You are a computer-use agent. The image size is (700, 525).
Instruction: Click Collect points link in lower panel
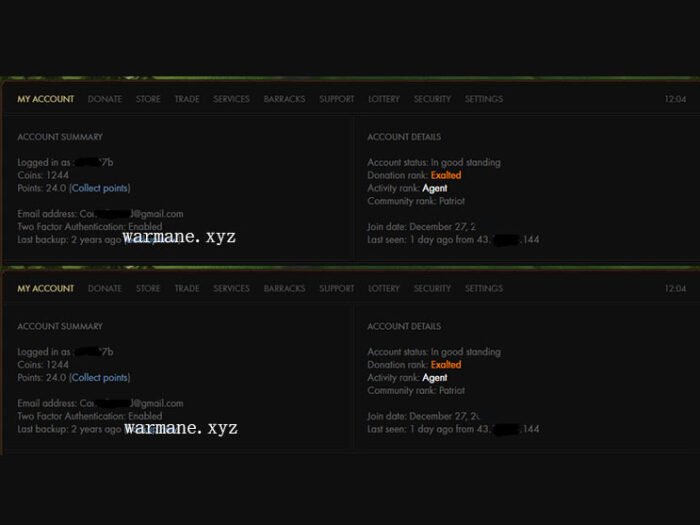[100, 377]
